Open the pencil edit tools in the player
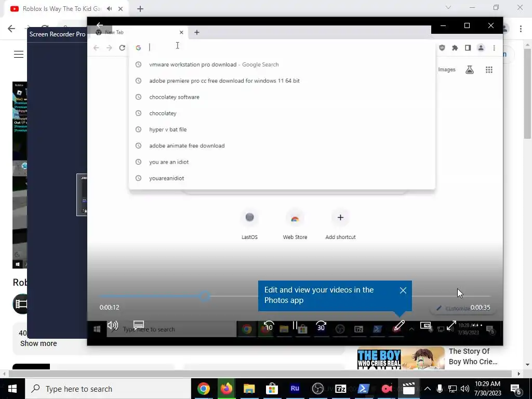 (399, 326)
